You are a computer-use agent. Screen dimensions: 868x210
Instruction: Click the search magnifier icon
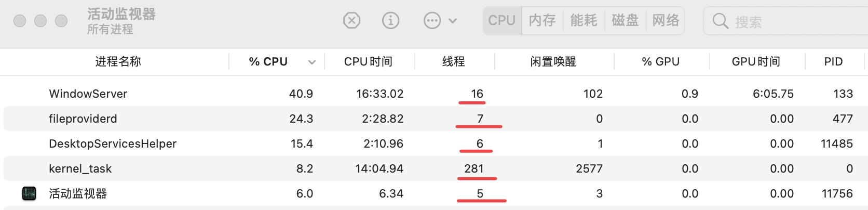(x=720, y=21)
